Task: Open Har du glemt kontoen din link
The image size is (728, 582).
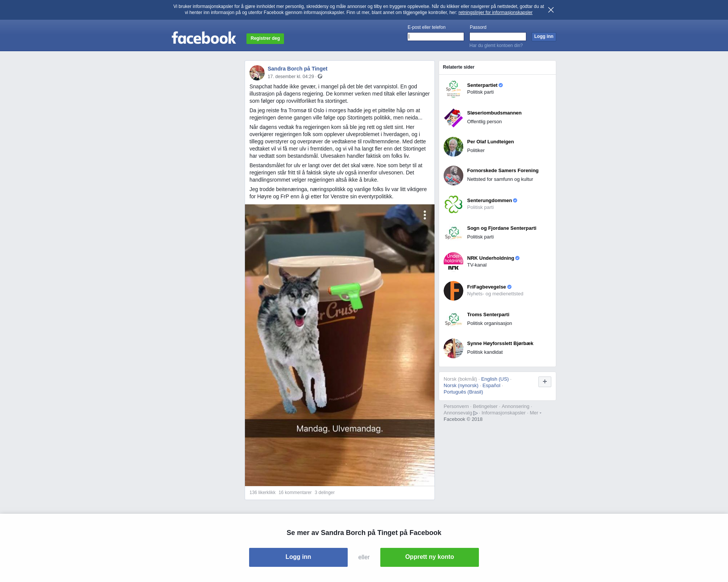Action: pos(496,45)
